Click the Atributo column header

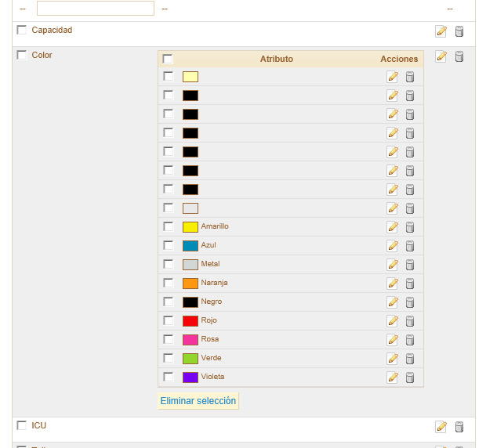(277, 59)
